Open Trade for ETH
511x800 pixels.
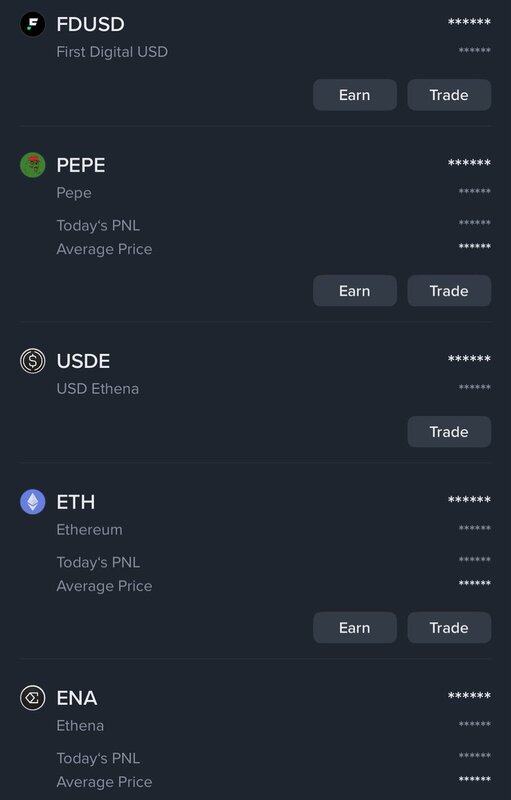tap(449, 628)
